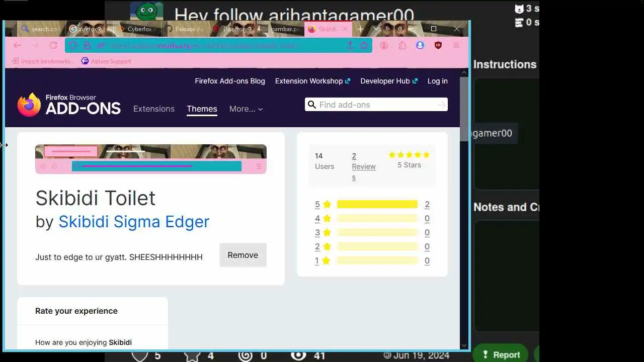Click the blue profile avatar icon
The width and height of the screenshot is (644, 362).
coord(420,45)
